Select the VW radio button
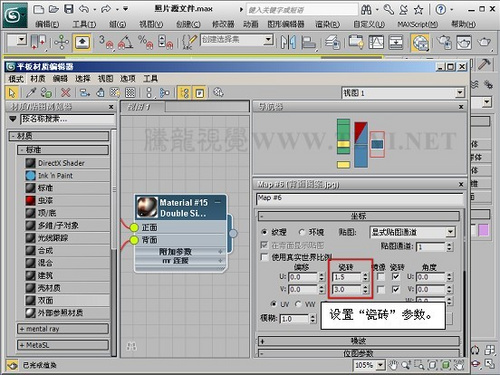 (x=298, y=304)
